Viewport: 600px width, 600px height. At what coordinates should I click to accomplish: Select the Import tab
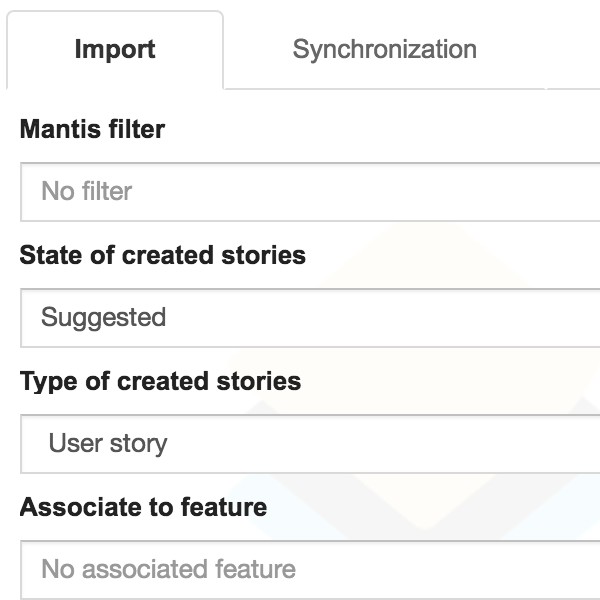pos(115,50)
